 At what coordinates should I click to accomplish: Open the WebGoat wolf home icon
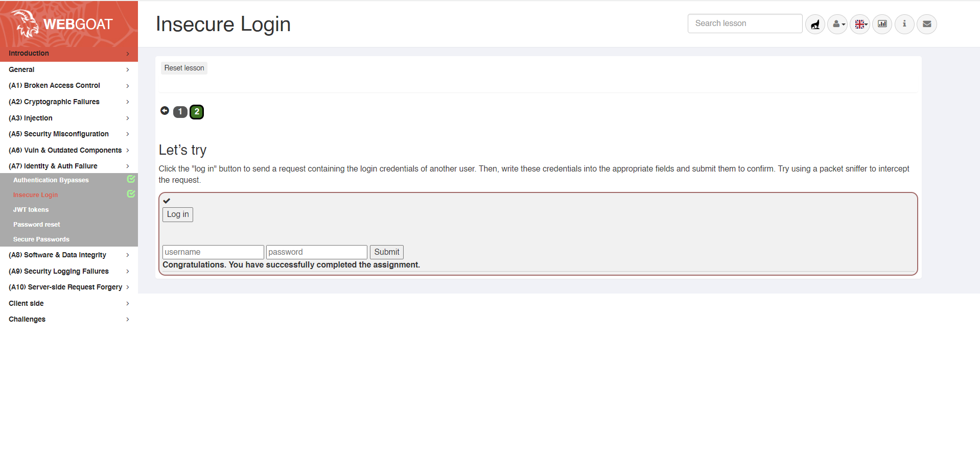tap(815, 24)
